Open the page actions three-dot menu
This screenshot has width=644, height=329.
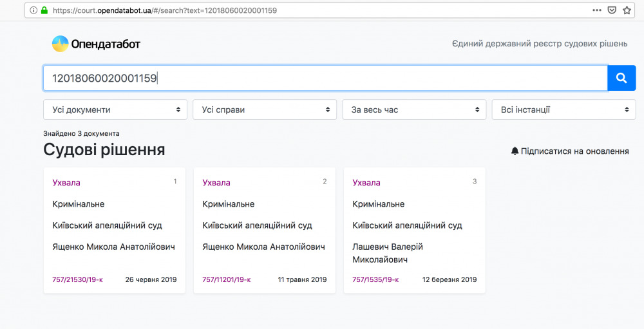(x=597, y=10)
